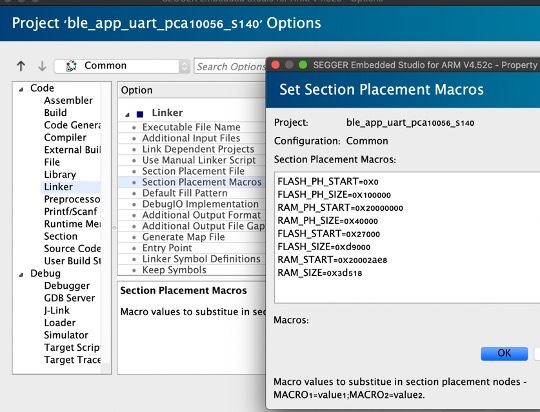Select Loader in the tree
The width and height of the screenshot is (540, 412).
[x=60, y=323]
